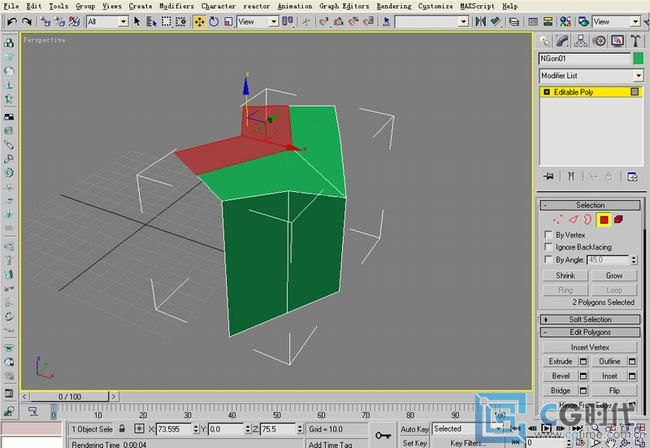This screenshot has width=650, height=448.
Task: Enable the Ignore Backfacing checkbox
Action: [x=548, y=247]
